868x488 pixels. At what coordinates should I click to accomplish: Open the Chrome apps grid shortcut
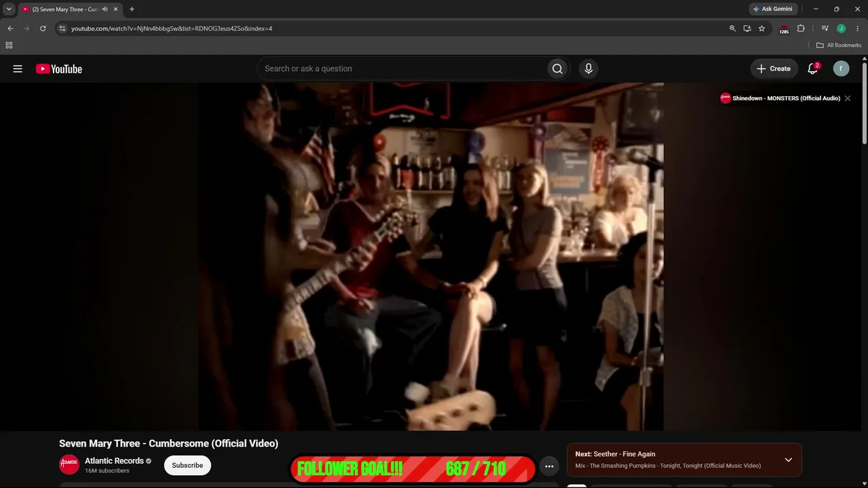tap(9, 45)
